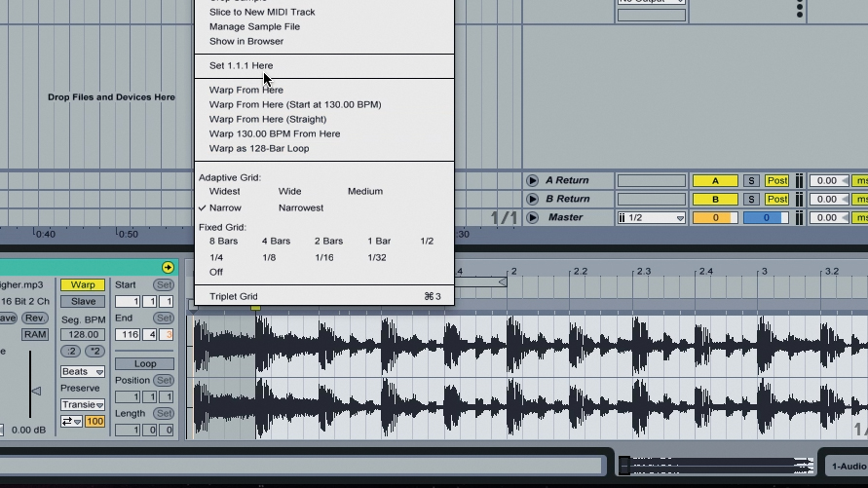Click the Set button next to Length

164,413
